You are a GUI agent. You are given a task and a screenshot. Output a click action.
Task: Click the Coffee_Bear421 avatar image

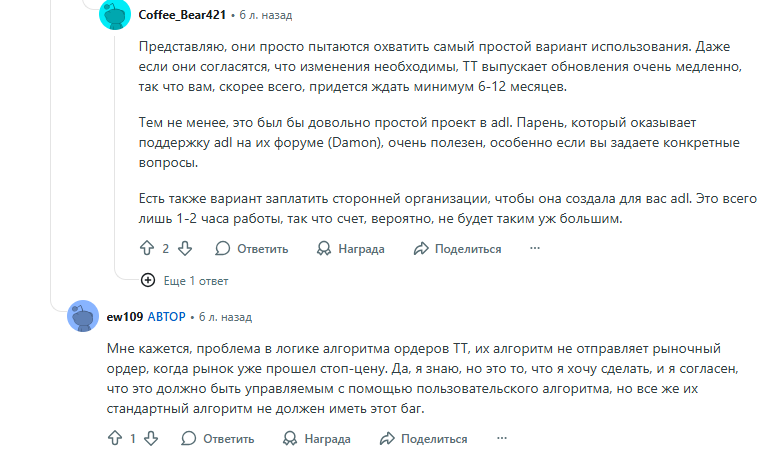point(116,16)
